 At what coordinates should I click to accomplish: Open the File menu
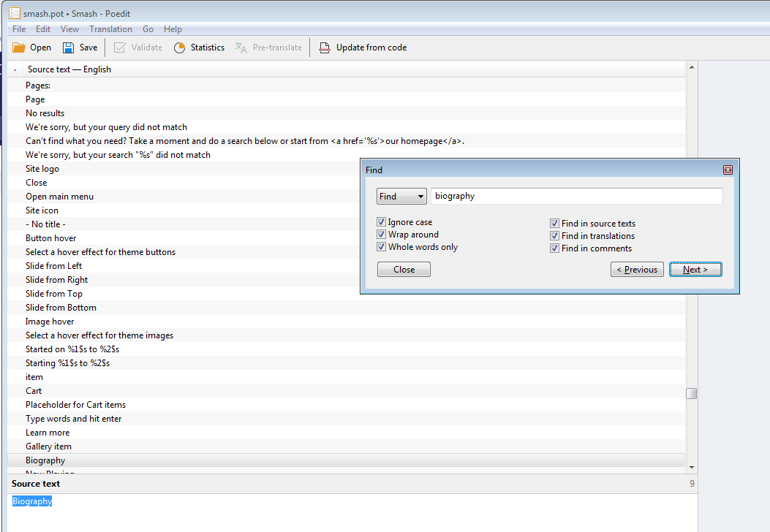[19, 29]
